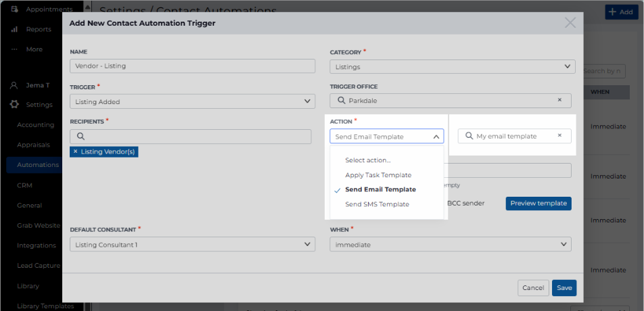Open Library Templates in sidebar
Image resolution: width=644 pixels, height=311 pixels.
tap(45, 306)
